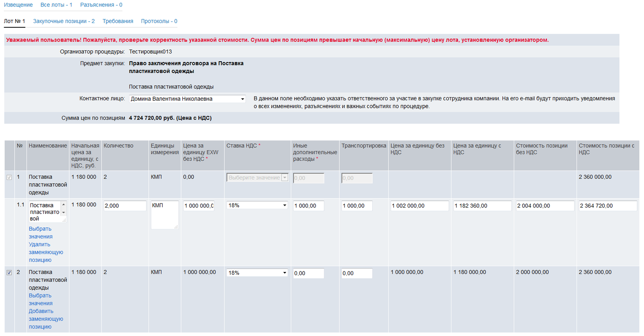Toggle checkbox for position 1 row
The height and width of the screenshot is (336, 644).
[x=9, y=177]
